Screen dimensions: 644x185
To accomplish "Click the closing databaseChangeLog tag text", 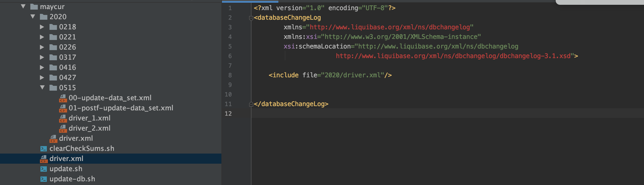I will 291,104.
